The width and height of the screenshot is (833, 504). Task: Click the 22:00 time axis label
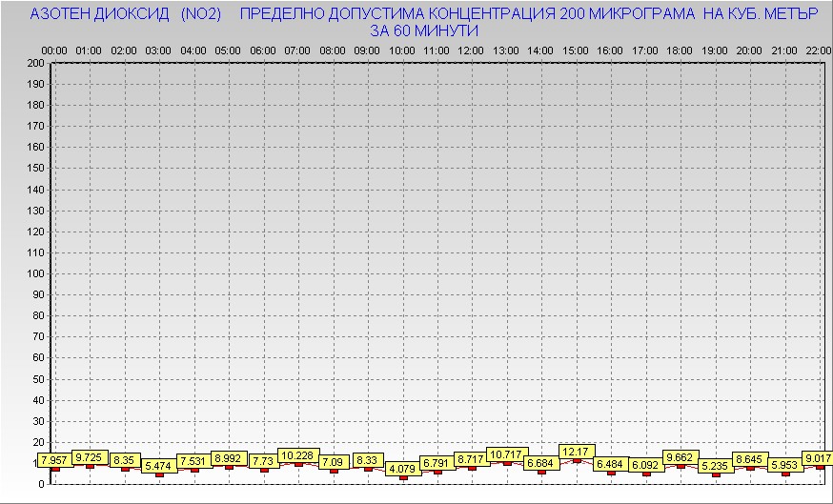pos(819,51)
